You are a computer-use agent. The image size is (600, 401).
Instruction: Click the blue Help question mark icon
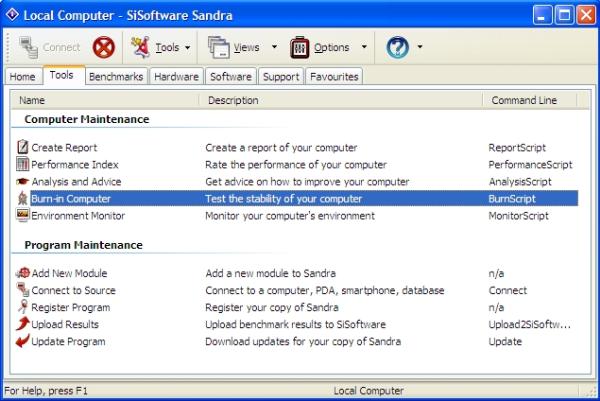point(397,47)
